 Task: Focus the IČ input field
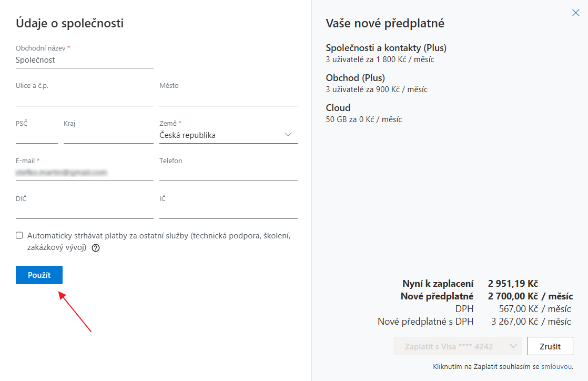point(228,211)
